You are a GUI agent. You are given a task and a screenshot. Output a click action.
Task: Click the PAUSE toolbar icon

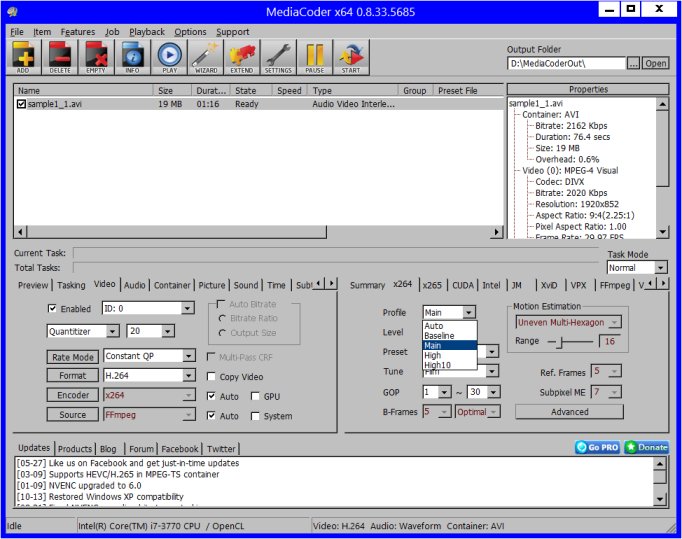(x=315, y=57)
